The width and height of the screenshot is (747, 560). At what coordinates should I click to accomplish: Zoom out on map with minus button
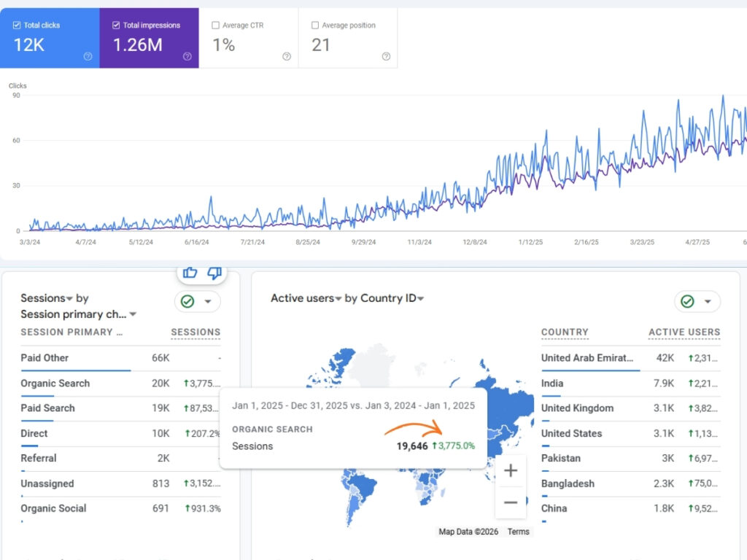pyautogui.click(x=511, y=502)
